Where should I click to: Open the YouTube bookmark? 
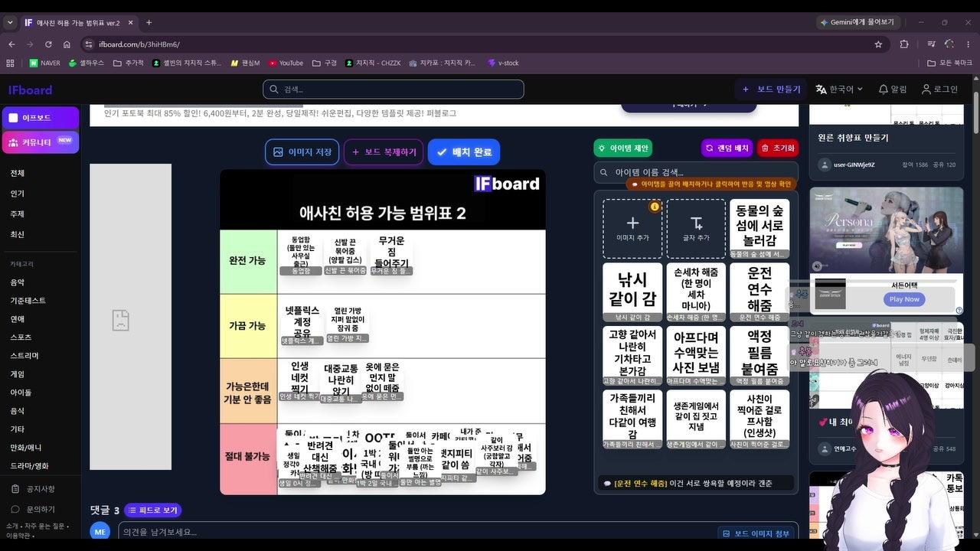pyautogui.click(x=286, y=63)
